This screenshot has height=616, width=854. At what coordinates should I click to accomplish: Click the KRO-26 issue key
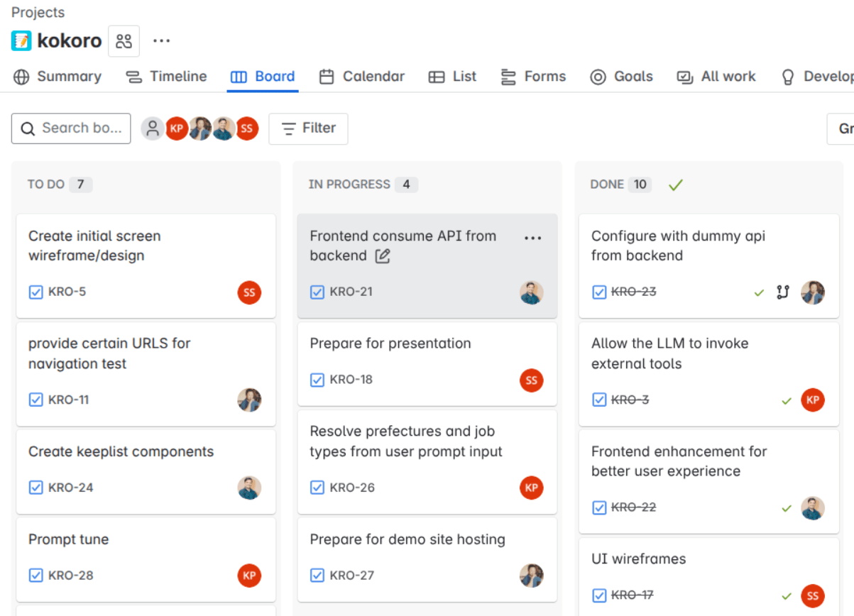click(352, 488)
